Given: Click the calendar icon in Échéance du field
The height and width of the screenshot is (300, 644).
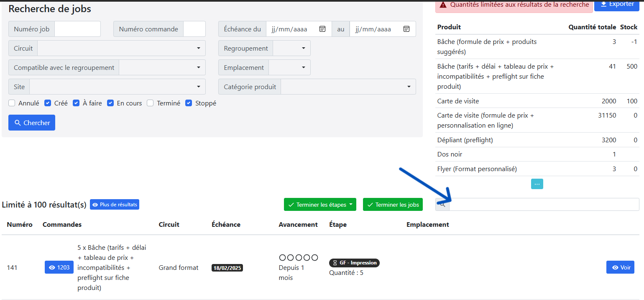Looking at the screenshot, I should (322, 29).
